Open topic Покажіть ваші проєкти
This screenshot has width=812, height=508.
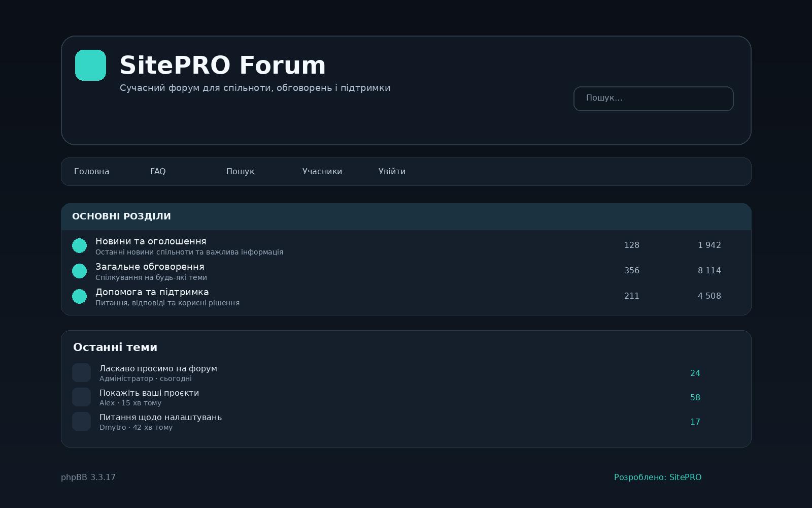tap(149, 393)
